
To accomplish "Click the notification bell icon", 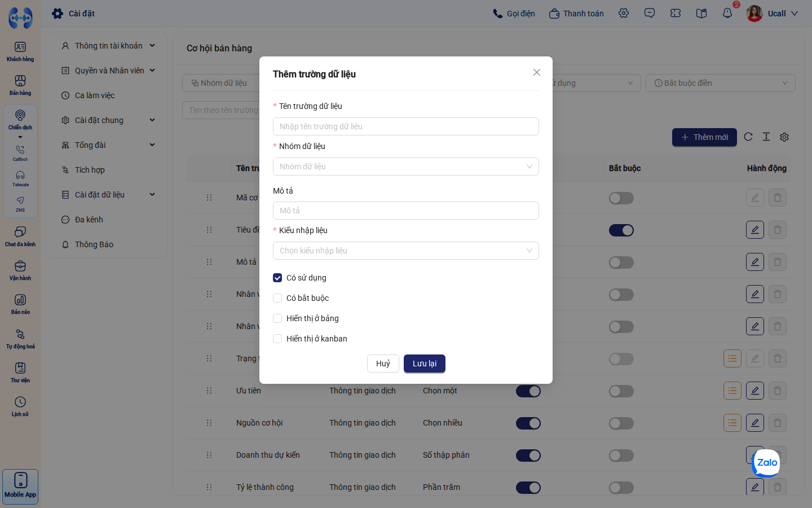I will tap(727, 13).
